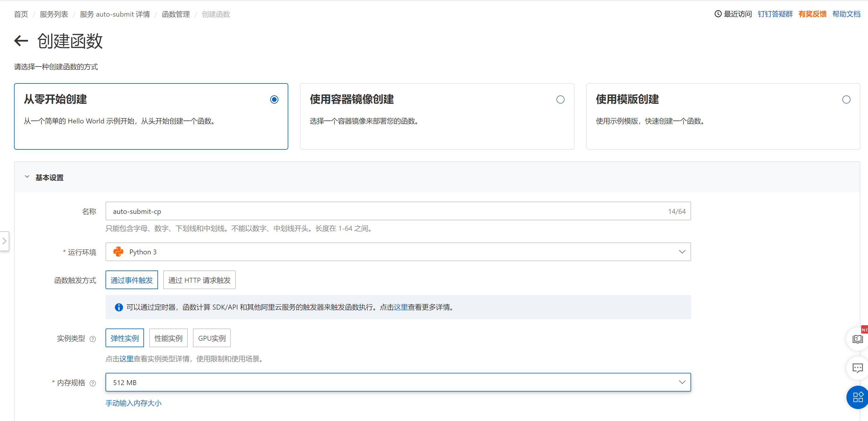Click the 使用容器镜像创建 card title

(x=352, y=99)
